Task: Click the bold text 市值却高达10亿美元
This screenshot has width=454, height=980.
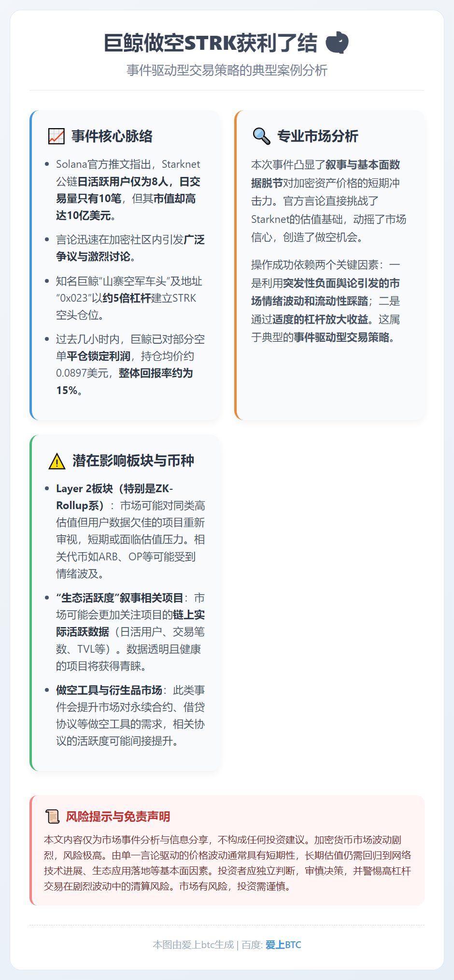Action: tap(126, 207)
